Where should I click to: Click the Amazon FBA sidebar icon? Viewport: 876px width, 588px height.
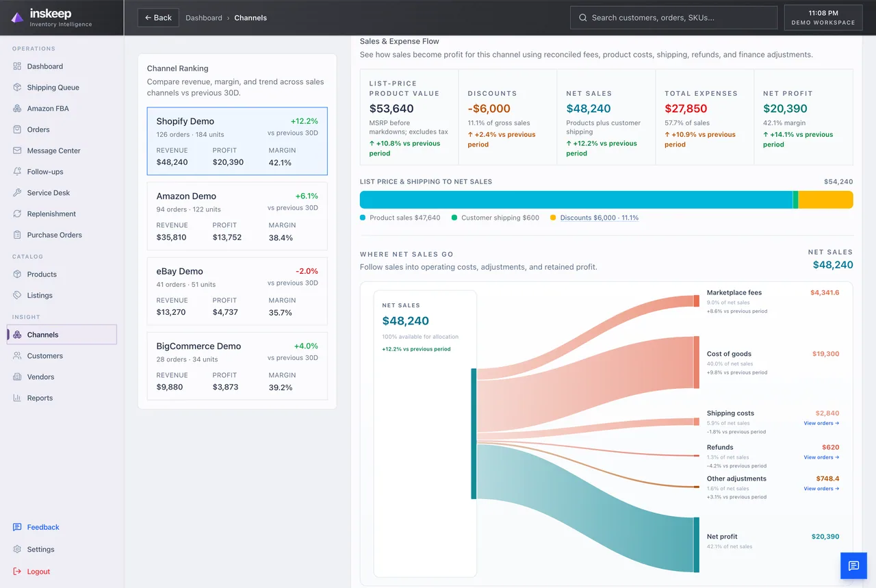point(17,109)
